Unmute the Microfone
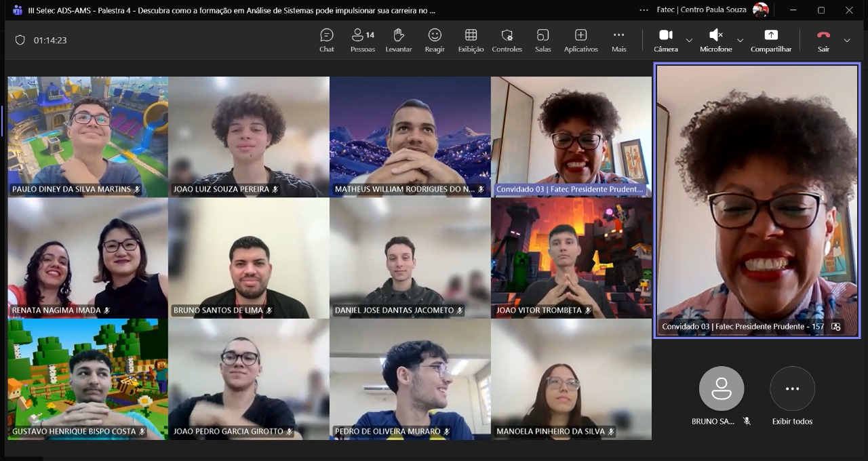Screen dimensions: 868x461 tap(715, 40)
